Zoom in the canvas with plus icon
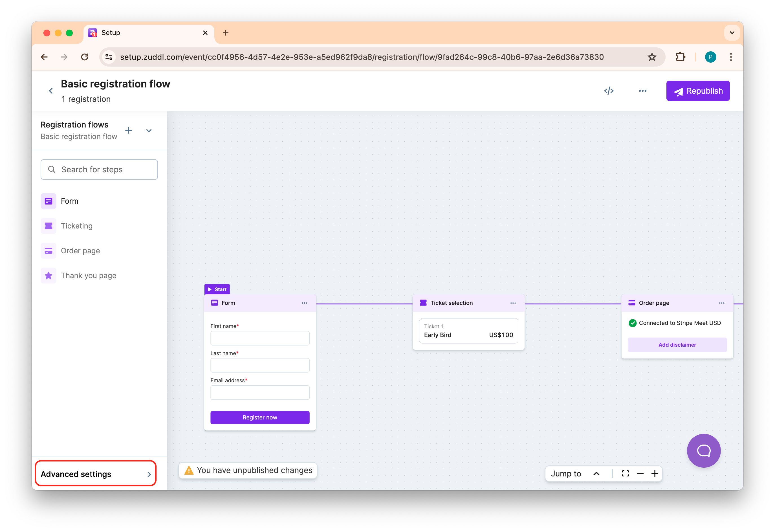 click(x=655, y=473)
